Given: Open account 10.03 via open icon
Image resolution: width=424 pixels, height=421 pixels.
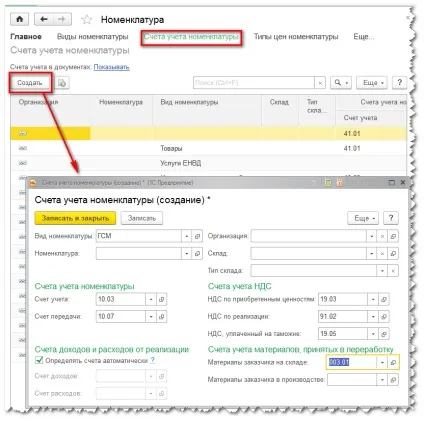Looking at the screenshot, I should (162, 299).
